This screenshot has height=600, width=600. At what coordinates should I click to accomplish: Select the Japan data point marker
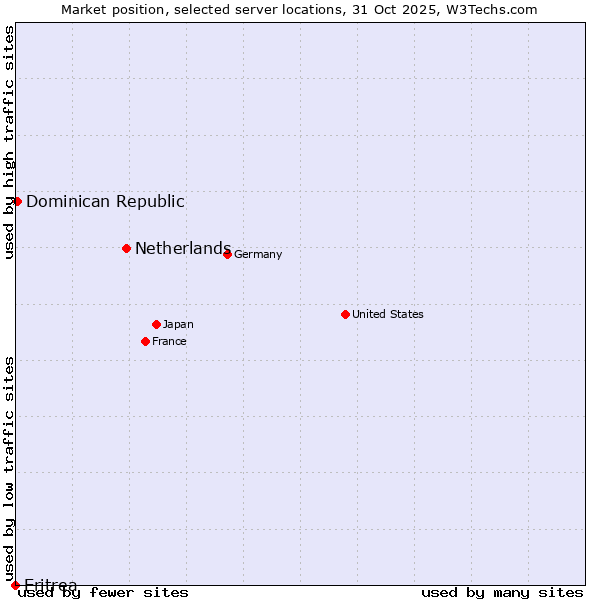[156, 324]
